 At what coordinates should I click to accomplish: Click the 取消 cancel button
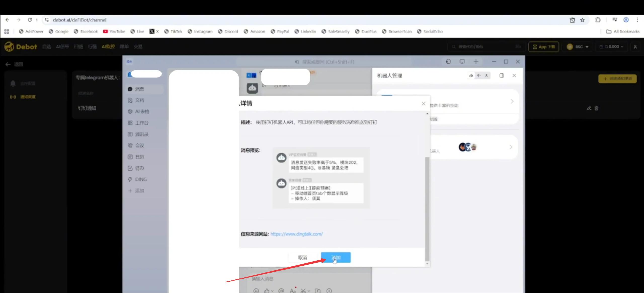point(302,257)
